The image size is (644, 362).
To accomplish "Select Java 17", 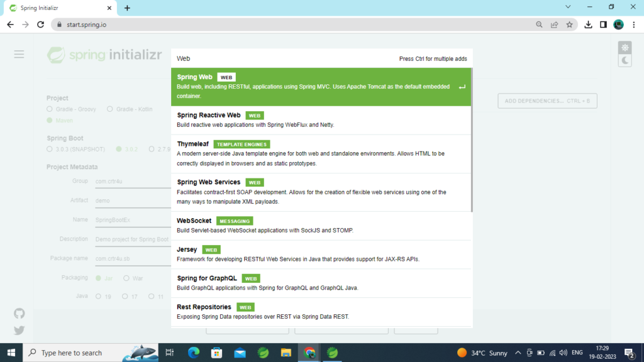I will coord(130,297).
